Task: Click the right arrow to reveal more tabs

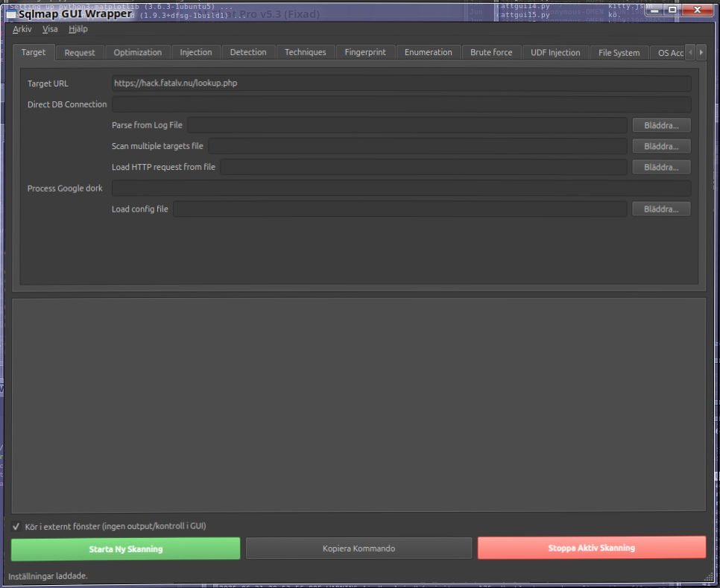Action: [701, 52]
